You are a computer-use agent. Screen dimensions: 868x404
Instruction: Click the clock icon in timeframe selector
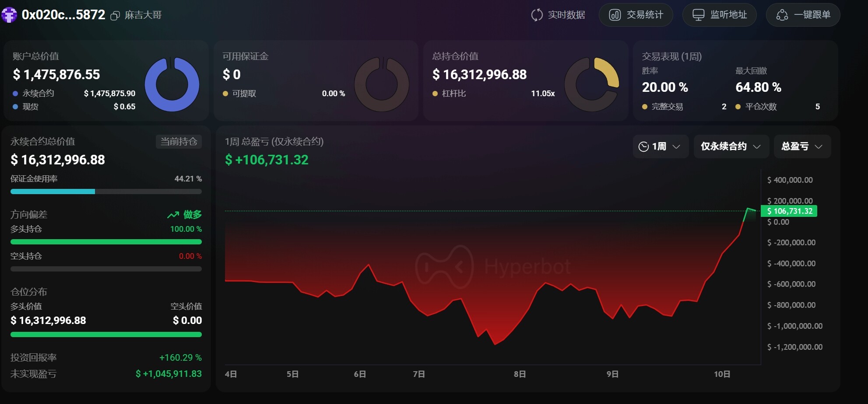[x=643, y=146]
